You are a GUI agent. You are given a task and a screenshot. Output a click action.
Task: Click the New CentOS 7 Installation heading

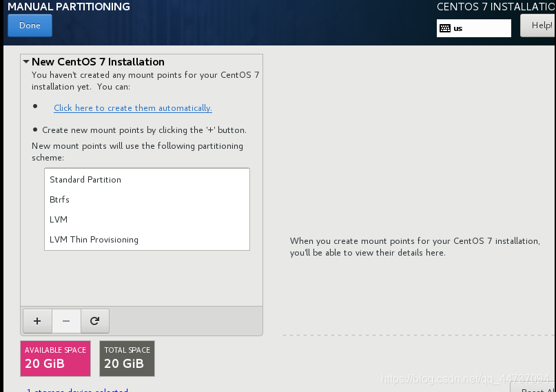point(98,62)
